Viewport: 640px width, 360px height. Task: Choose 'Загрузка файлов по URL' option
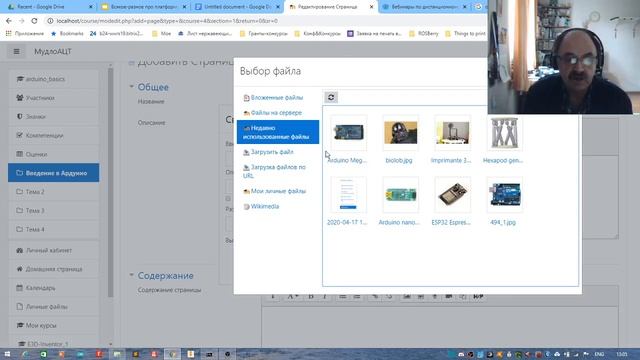274,171
